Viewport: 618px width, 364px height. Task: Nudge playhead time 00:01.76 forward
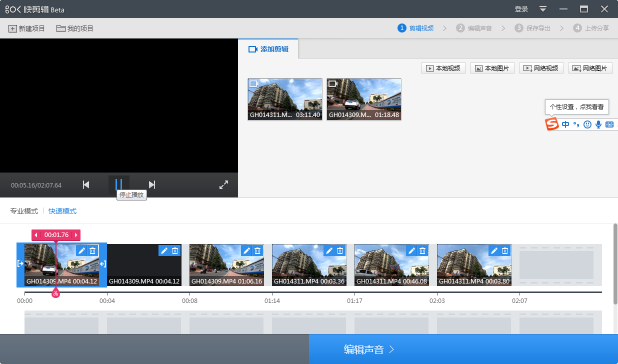(76, 235)
